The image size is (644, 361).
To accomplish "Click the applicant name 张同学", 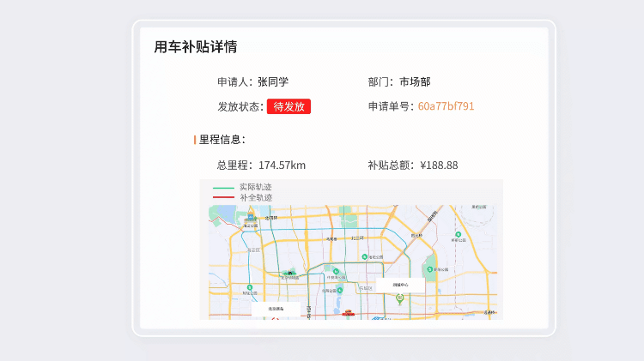I will [273, 81].
